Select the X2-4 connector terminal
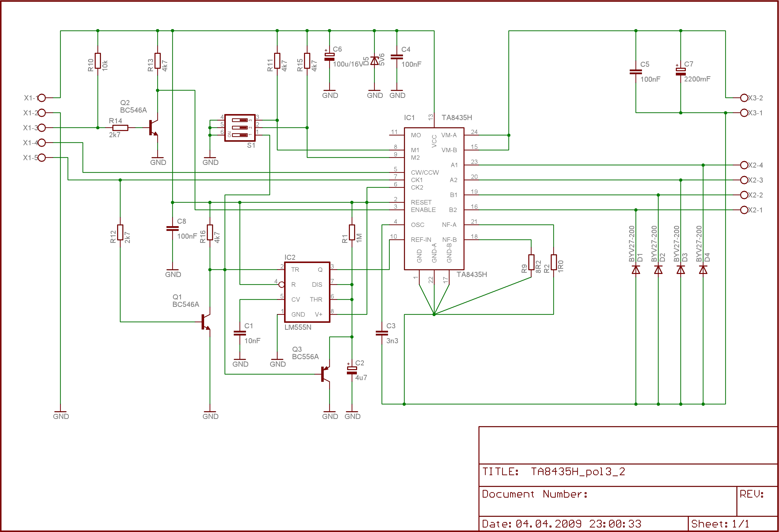 point(744,165)
